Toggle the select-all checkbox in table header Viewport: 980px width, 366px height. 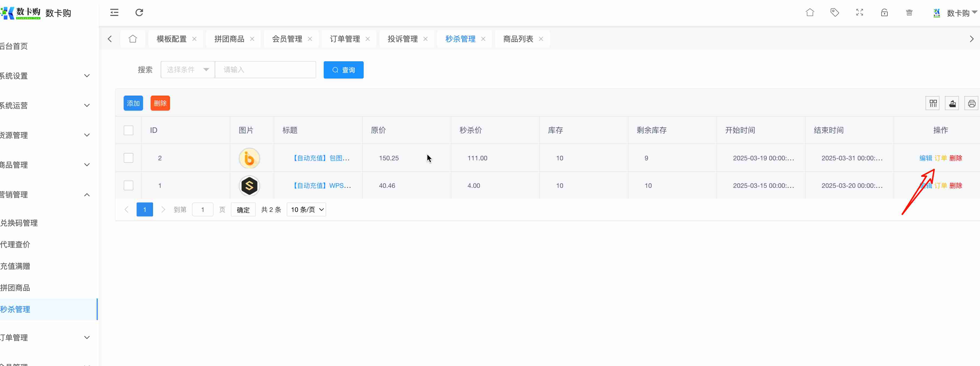coord(129,130)
